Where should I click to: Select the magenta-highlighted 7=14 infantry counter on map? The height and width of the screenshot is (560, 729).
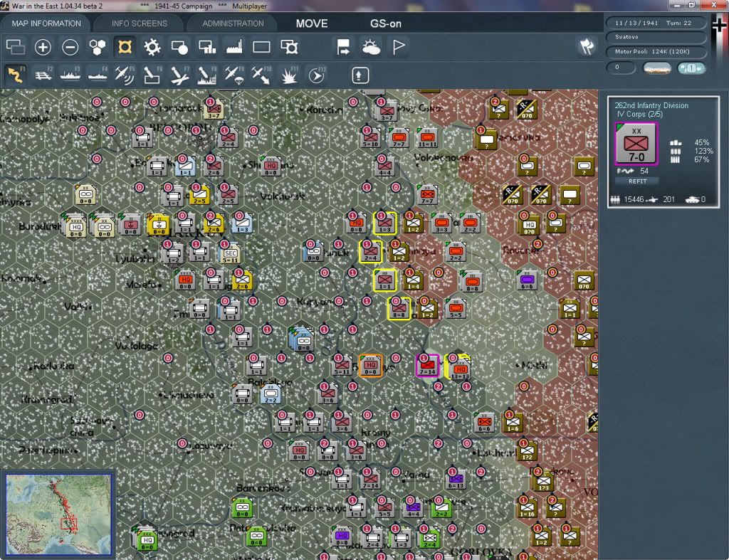point(427,366)
